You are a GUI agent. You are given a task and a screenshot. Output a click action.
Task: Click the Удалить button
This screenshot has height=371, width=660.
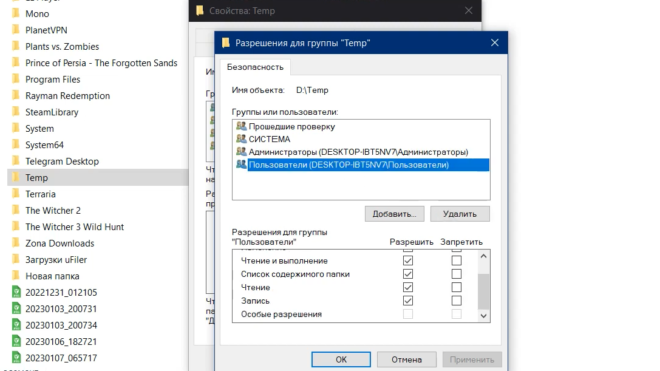point(460,214)
